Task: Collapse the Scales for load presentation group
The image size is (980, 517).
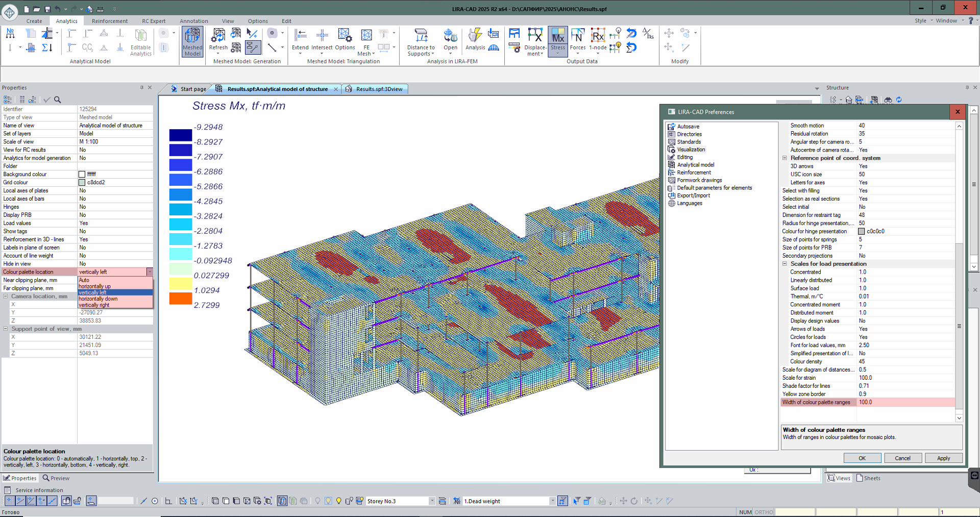Action: (785, 264)
